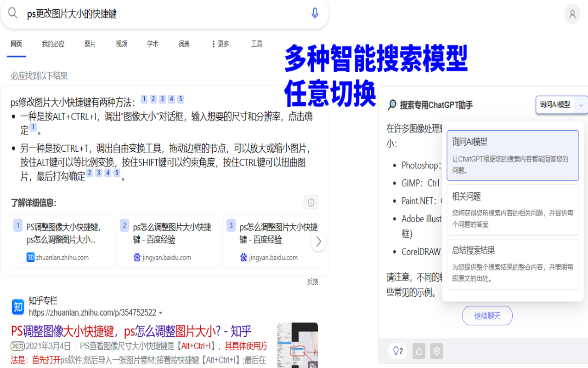This screenshot has width=588, height=368.
Task: Open the assistant settings gear
Action: click(x=436, y=351)
